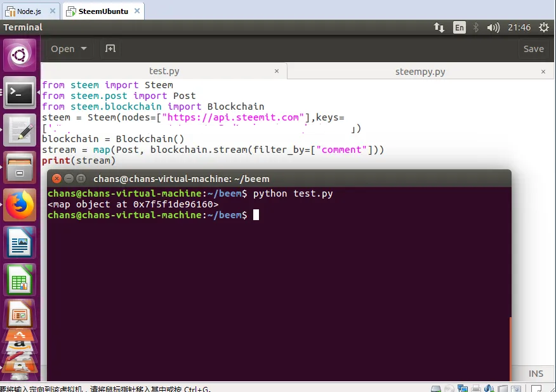Toggle the INS insert mode indicator
The height and width of the screenshot is (392, 556).
(x=536, y=374)
